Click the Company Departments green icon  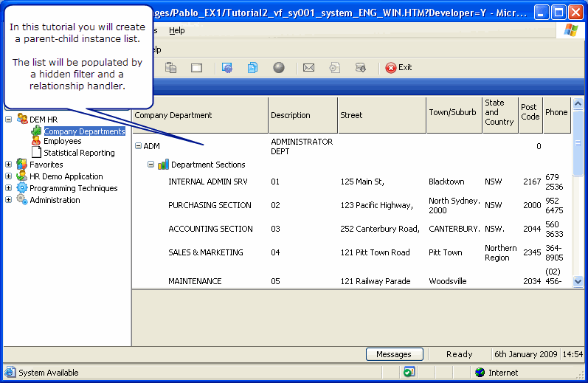coord(36,131)
